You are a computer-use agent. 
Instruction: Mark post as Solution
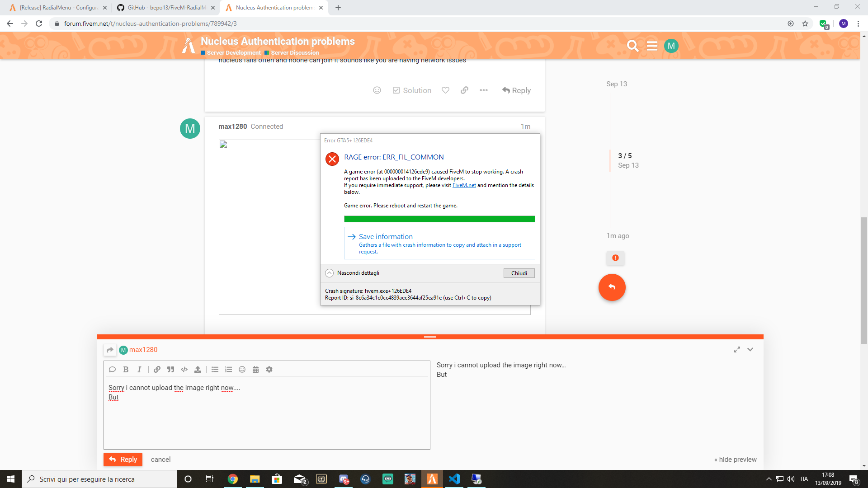tap(412, 90)
